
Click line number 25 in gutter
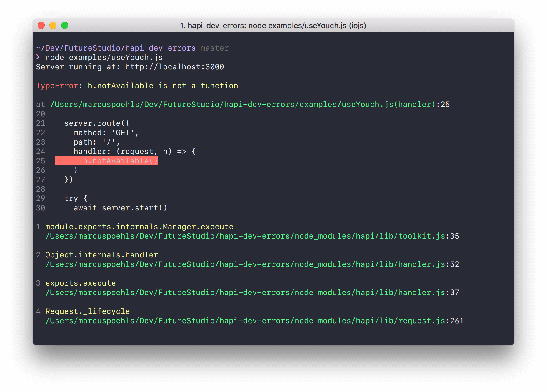(41, 161)
